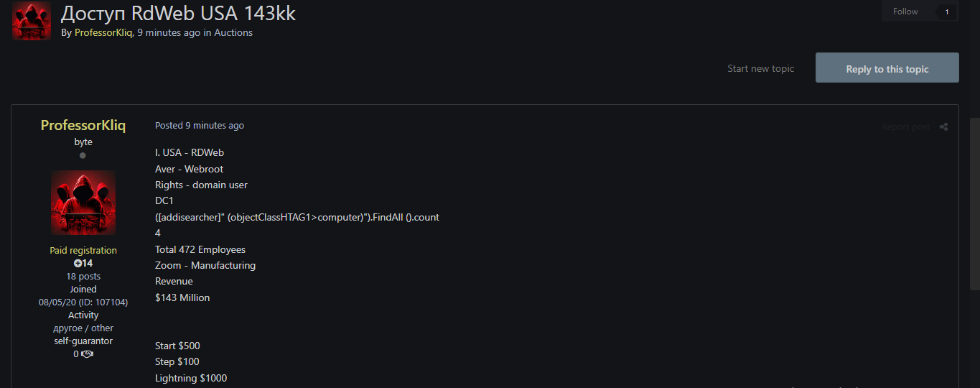Click the 18 posts count

pos(83,277)
